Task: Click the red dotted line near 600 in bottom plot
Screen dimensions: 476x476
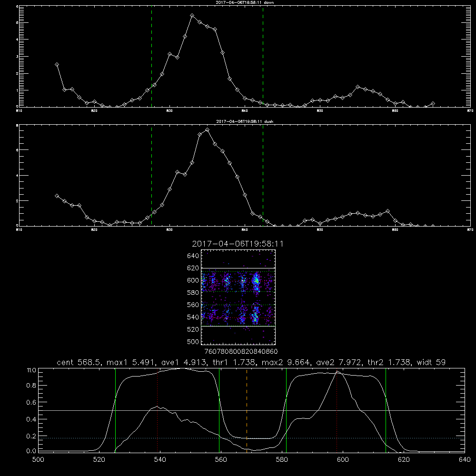Action: tap(337, 410)
